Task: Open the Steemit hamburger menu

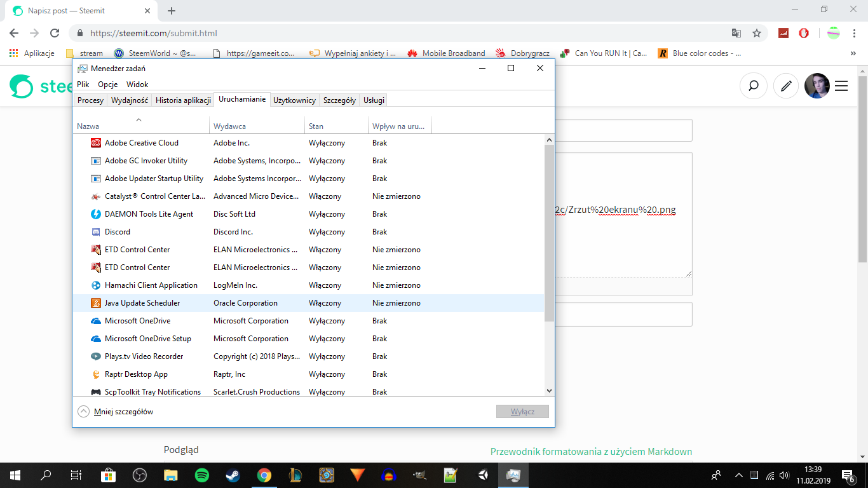Action: [841, 86]
